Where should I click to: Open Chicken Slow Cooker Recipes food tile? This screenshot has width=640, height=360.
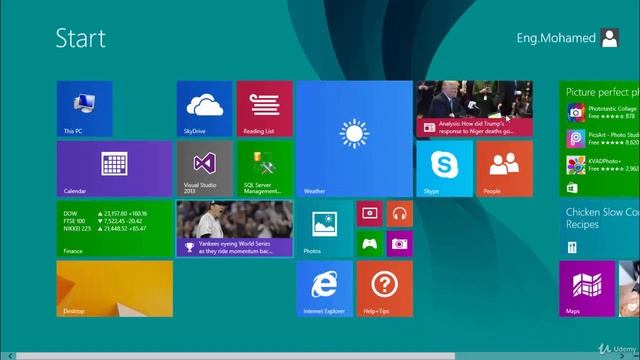600,229
